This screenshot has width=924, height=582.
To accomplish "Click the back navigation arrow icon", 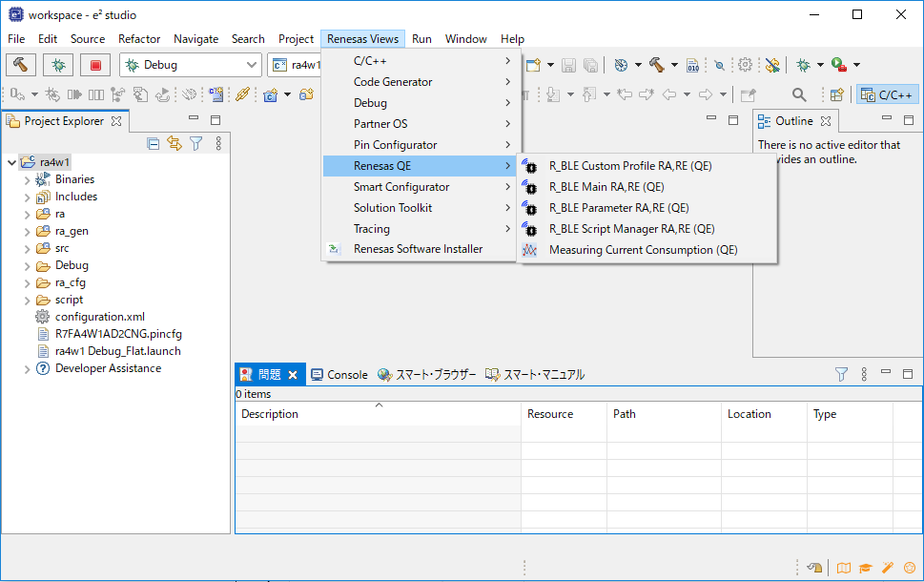I will point(669,94).
